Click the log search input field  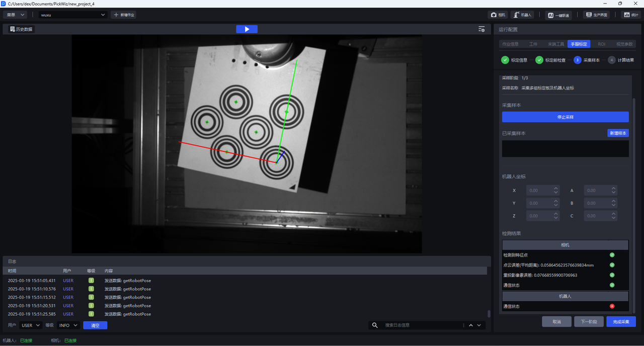click(x=423, y=325)
